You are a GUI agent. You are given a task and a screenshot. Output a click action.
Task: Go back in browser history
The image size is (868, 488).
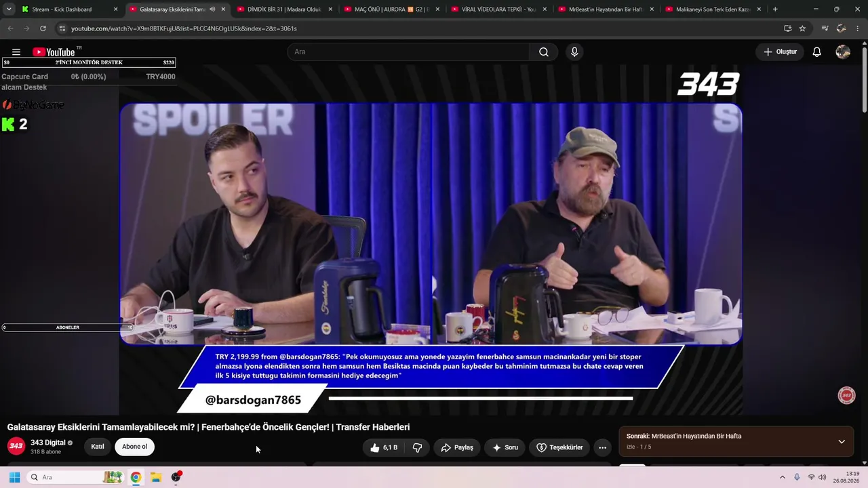click(10, 28)
